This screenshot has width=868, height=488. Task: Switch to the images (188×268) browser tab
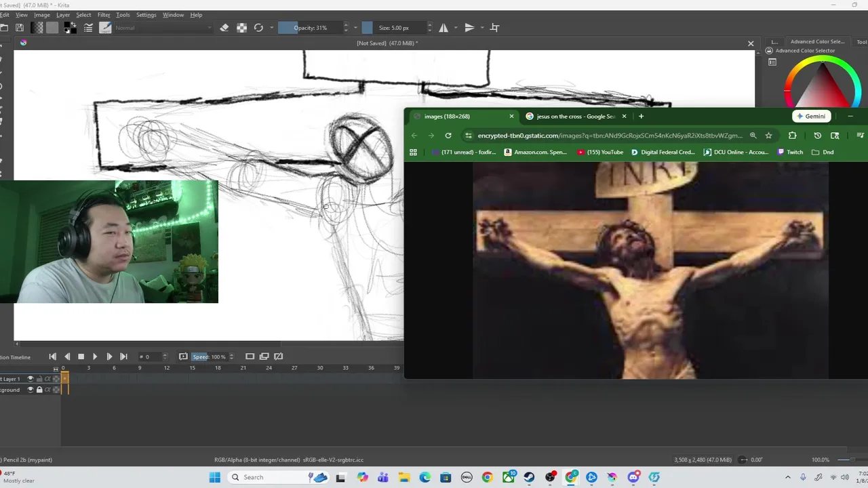(464, 117)
